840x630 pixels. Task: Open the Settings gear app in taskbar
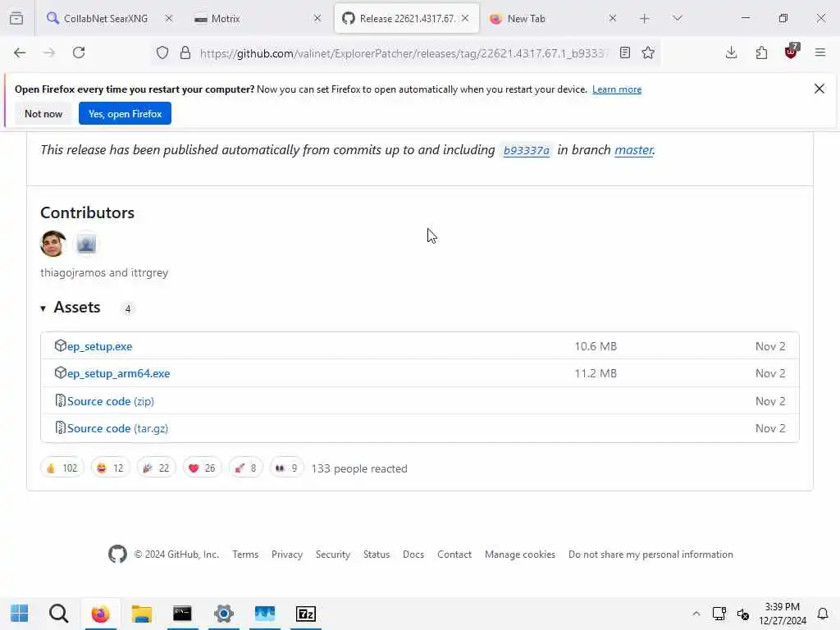pos(224,614)
